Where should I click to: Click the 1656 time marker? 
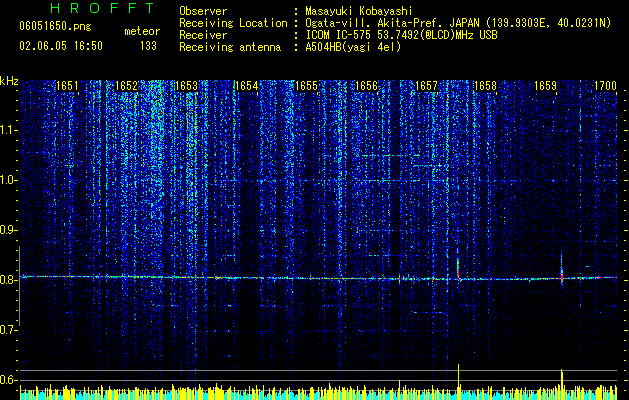click(366, 86)
